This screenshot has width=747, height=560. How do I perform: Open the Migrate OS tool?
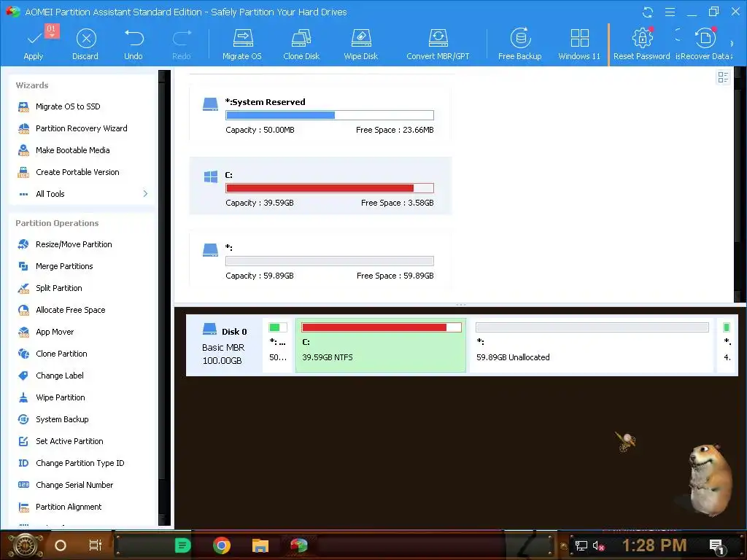pyautogui.click(x=242, y=44)
